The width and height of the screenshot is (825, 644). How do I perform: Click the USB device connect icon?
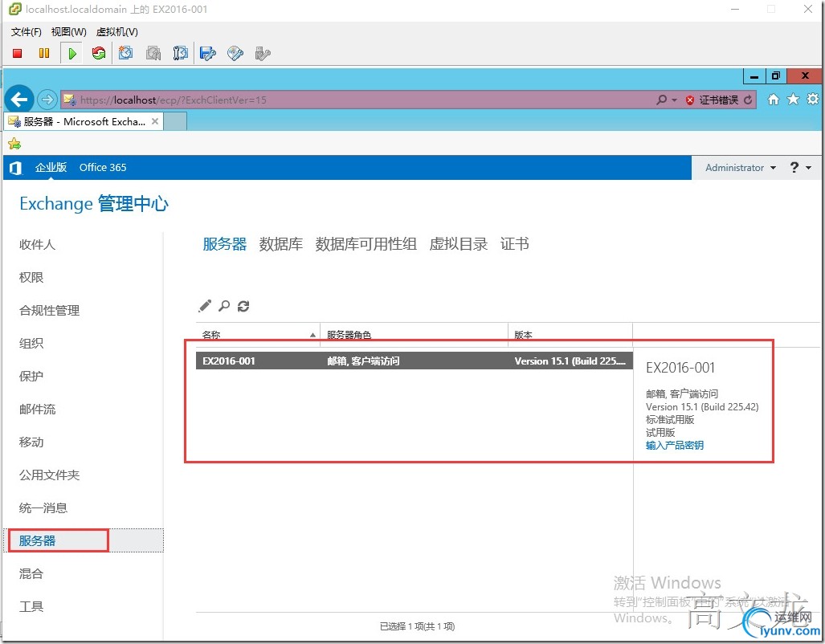(x=263, y=53)
